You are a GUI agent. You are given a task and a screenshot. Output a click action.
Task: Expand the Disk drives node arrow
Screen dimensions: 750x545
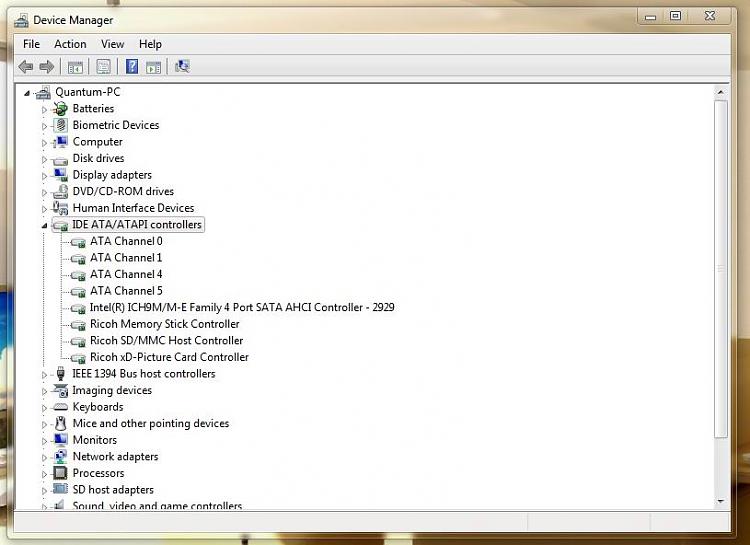44,159
